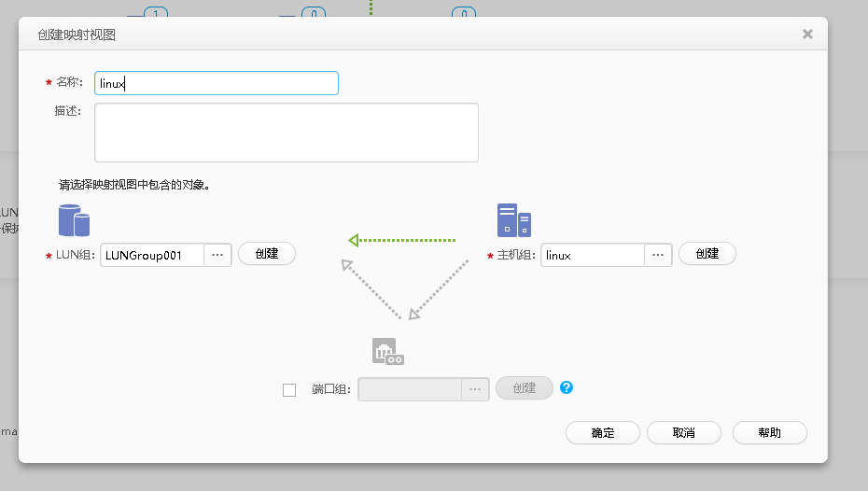Click the disabled 端口组 field
Image resolution: width=868 pixels, height=491 pixels.
point(410,389)
